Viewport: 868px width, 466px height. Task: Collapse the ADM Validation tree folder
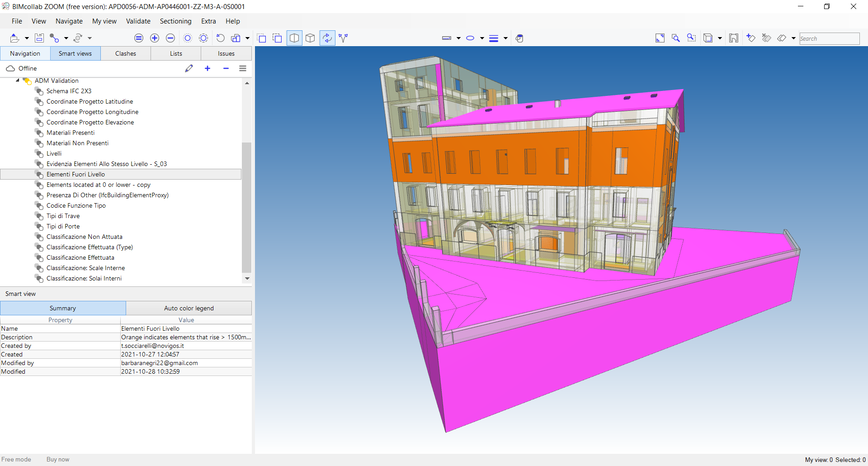point(18,81)
